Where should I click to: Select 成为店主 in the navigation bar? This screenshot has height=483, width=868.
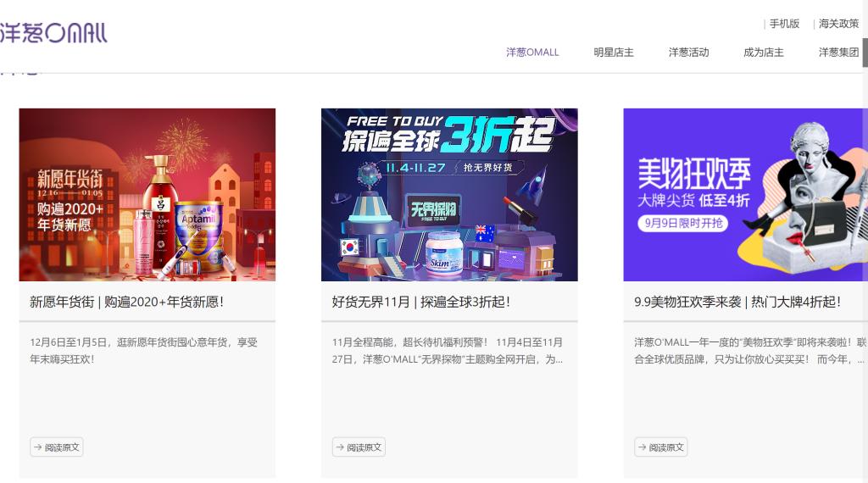click(x=763, y=53)
